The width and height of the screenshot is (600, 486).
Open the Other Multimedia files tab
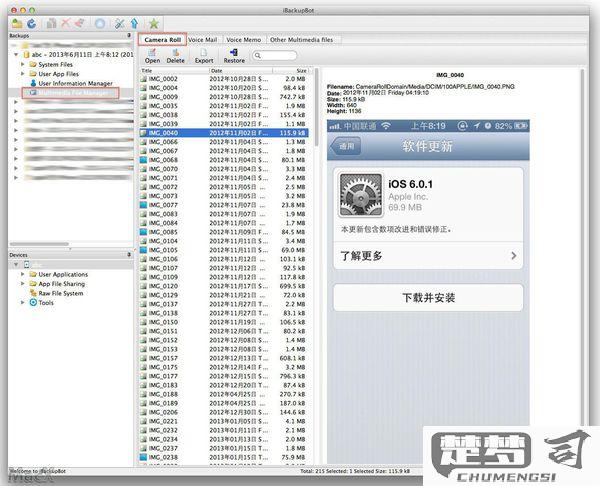point(302,39)
